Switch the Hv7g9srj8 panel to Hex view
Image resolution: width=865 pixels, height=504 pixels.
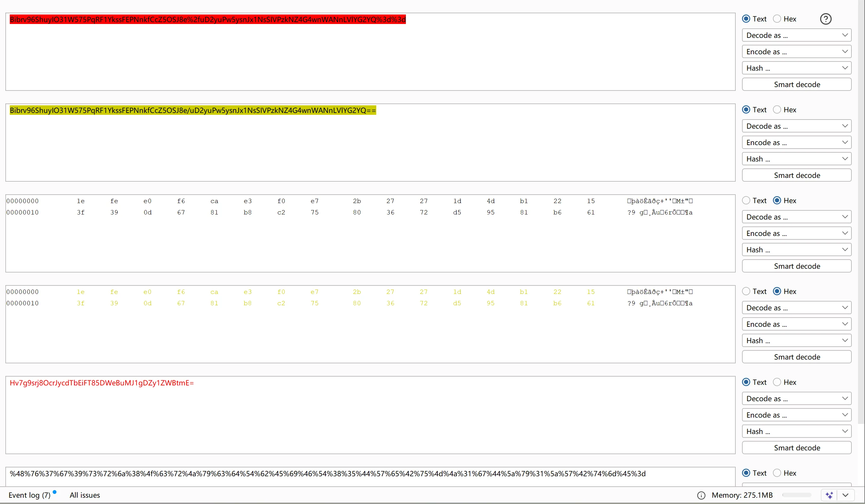785,382
